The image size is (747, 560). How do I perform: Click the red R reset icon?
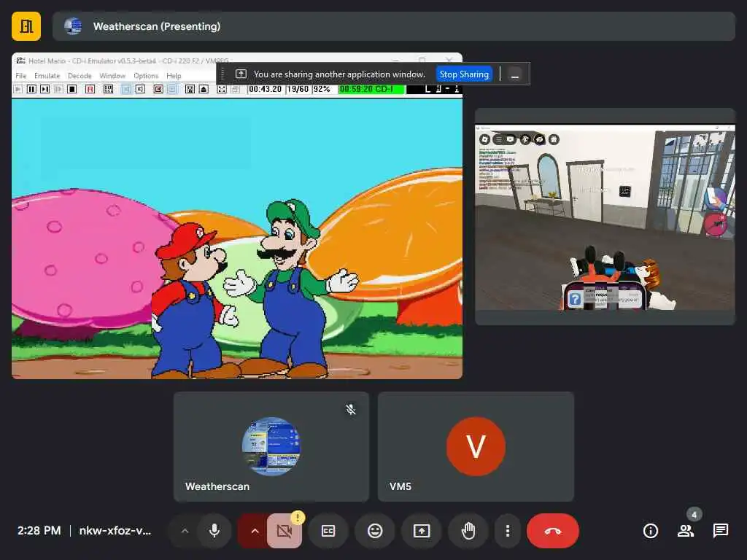[x=90, y=89]
